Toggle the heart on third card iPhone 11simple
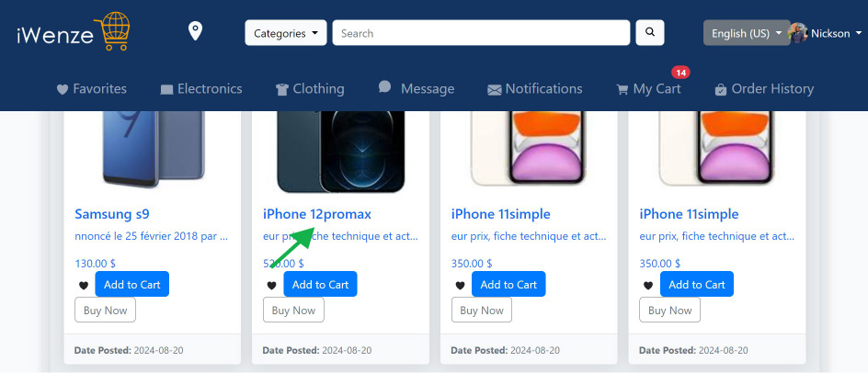The height and width of the screenshot is (373, 868). (x=460, y=286)
